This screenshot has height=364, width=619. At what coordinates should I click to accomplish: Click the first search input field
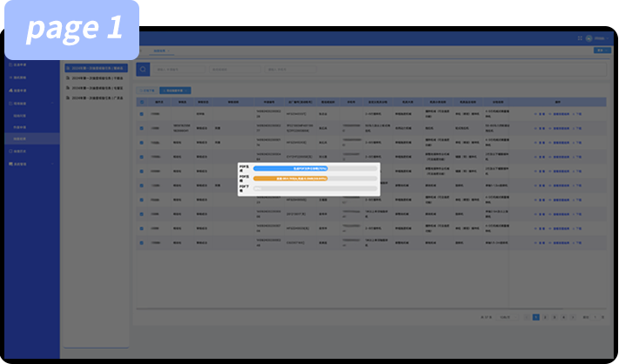pyautogui.click(x=179, y=70)
